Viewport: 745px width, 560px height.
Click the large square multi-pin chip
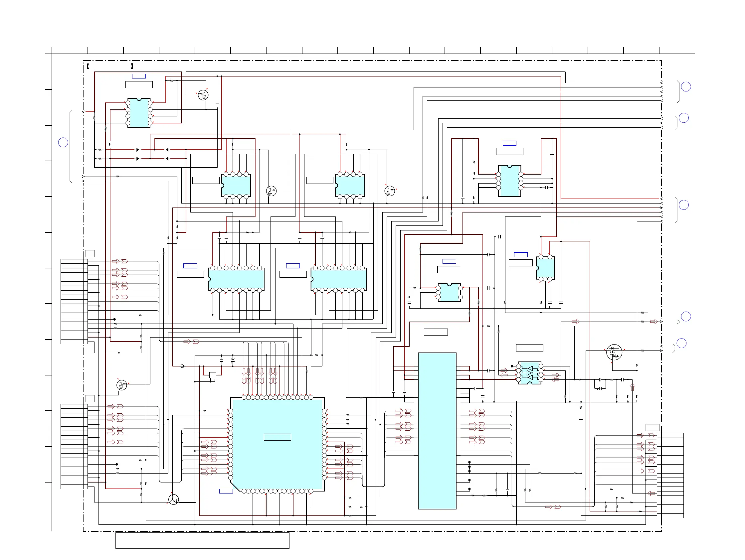277,444
